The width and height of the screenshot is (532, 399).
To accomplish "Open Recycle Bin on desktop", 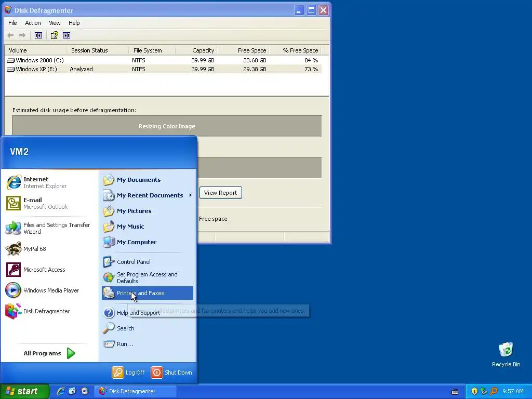I will point(506,354).
